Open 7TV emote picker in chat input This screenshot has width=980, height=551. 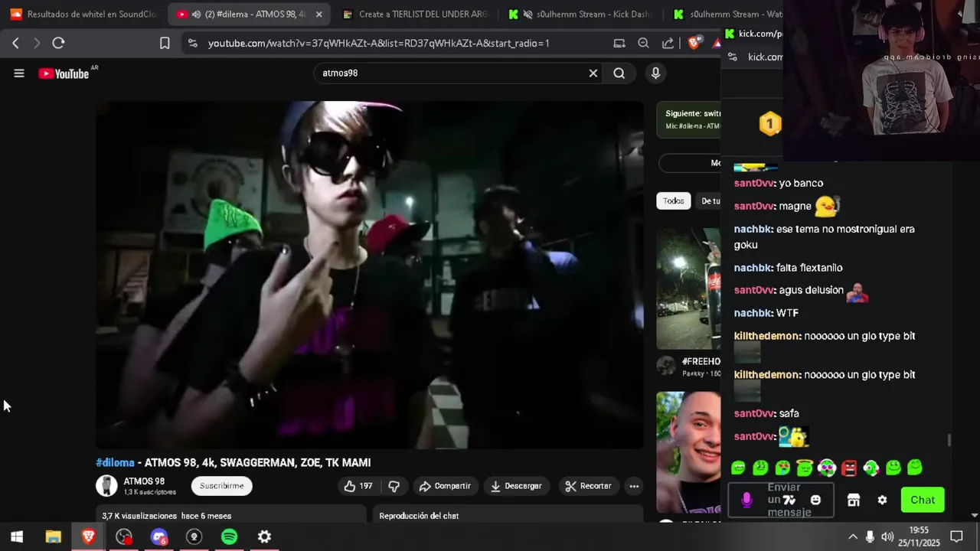click(789, 500)
